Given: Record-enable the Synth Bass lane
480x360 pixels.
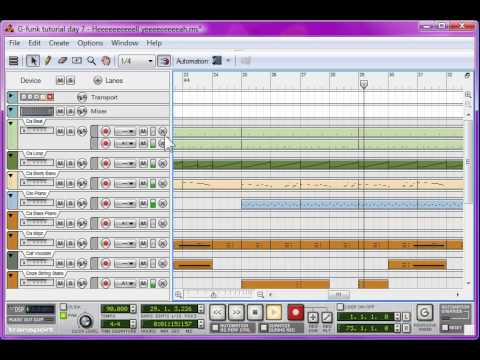Looking at the screenshot, I should click(x=106, y=183).
